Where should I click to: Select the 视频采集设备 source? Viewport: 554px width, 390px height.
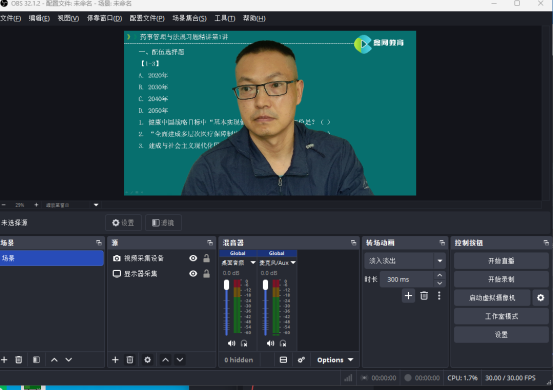click(x=143, y=258)
